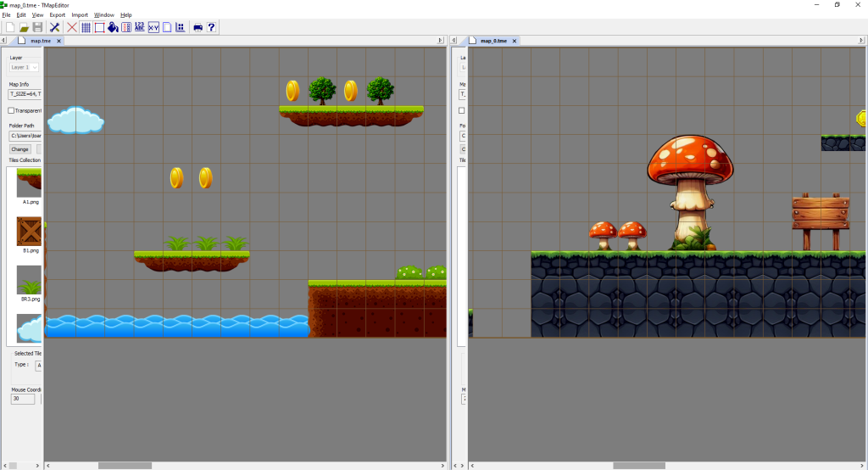Click the left pane's tab scroll-left arrow
The height and width of the screenshot is (470, 868).
point(3,41)
